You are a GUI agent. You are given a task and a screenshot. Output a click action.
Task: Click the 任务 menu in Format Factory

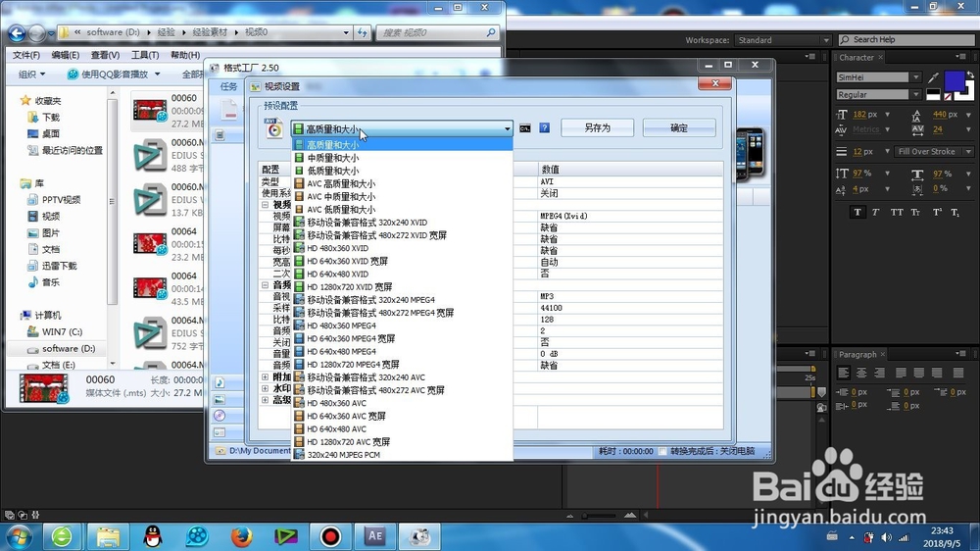tap(228, 86)
